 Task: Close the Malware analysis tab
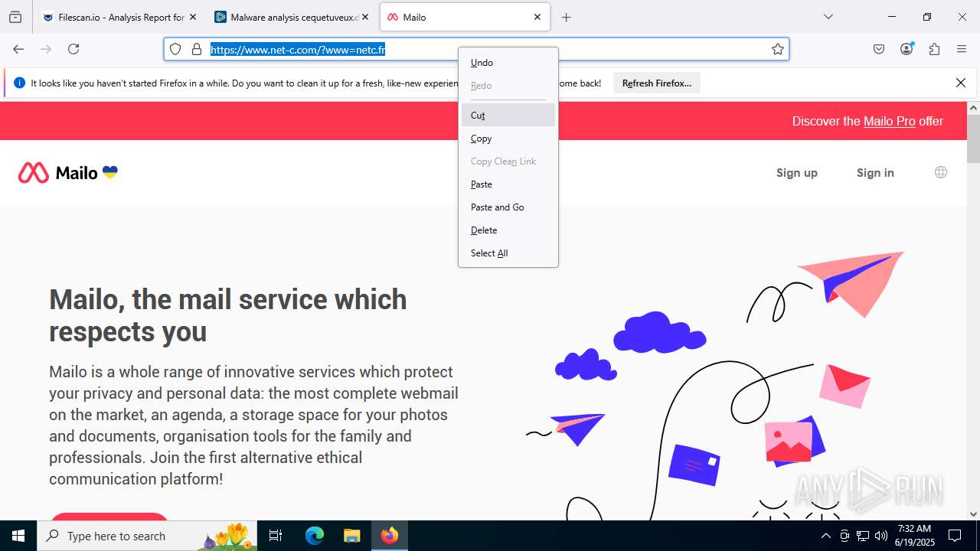(x=365, y=17)
